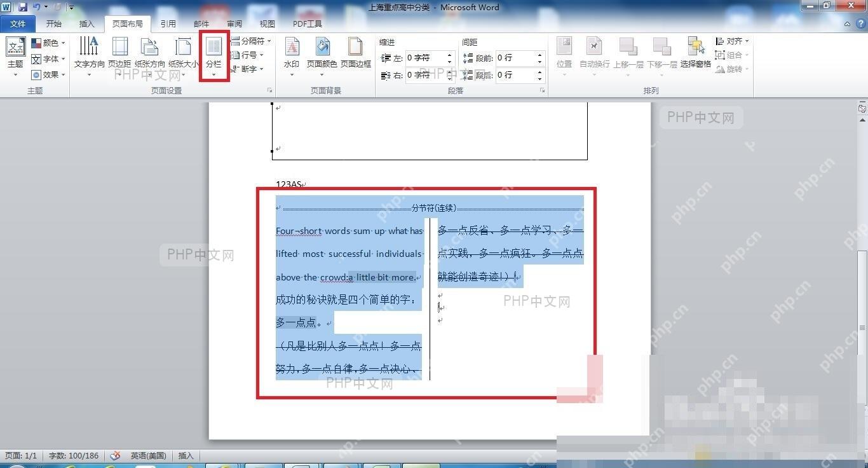The image size is (868, 468).
Task: Switch to the 邮件 tab
Action: coord(201,24)
